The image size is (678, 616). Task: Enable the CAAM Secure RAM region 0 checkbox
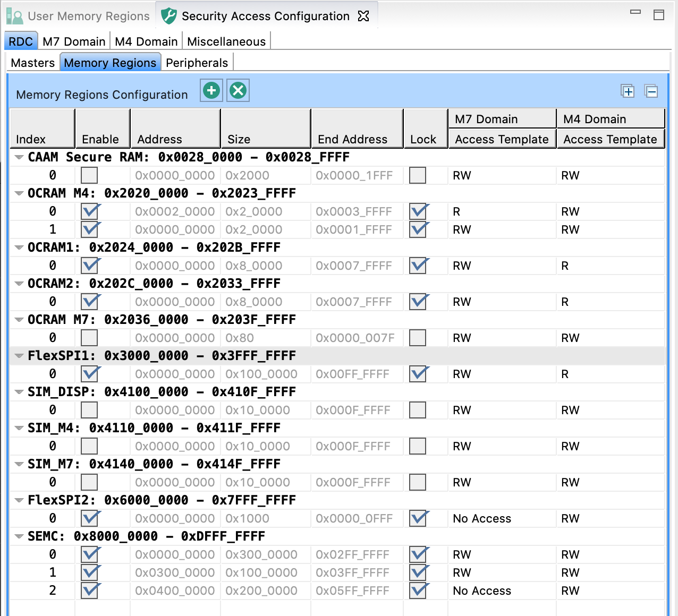tap(89, 175)
